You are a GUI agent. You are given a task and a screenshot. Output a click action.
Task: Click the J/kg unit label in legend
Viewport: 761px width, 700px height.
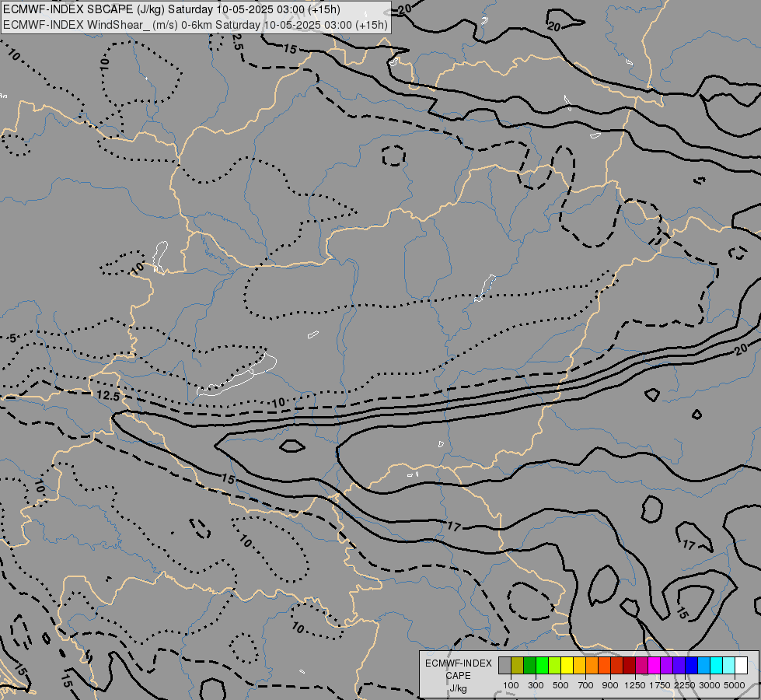coord(458,688)
